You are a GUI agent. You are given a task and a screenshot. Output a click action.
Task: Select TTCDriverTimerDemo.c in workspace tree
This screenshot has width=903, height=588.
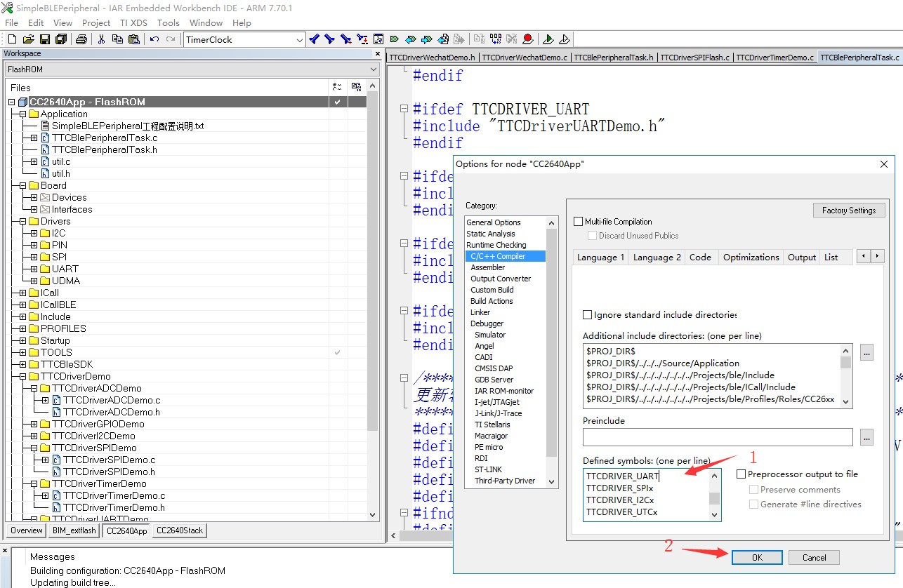tap(114, 495)
